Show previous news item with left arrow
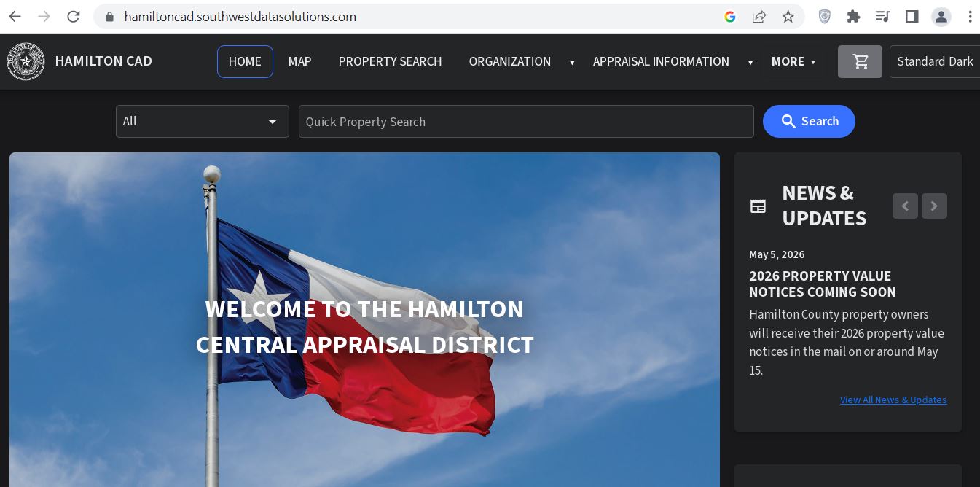Viewport: 980px width, 487px height. tap(905, 206)
